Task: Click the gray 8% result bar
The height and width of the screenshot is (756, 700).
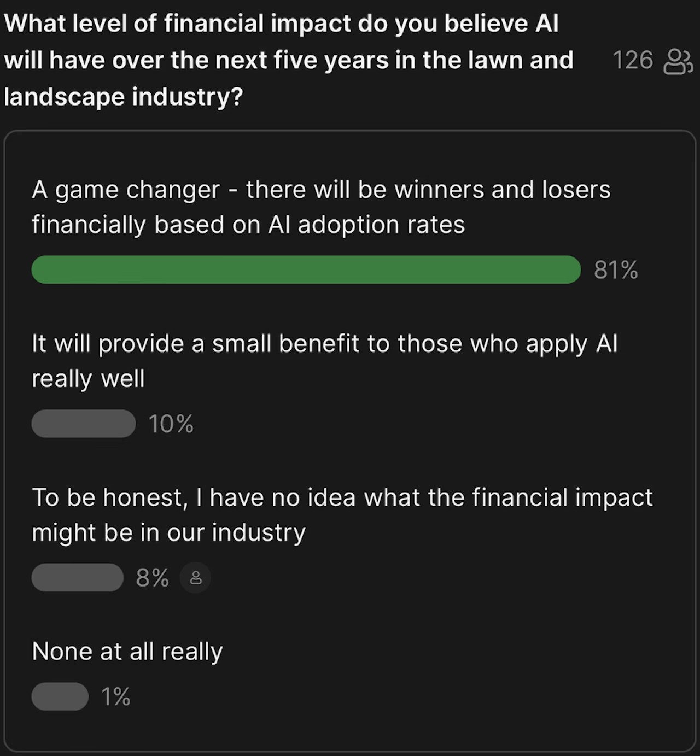Action: tap(77, 578)
